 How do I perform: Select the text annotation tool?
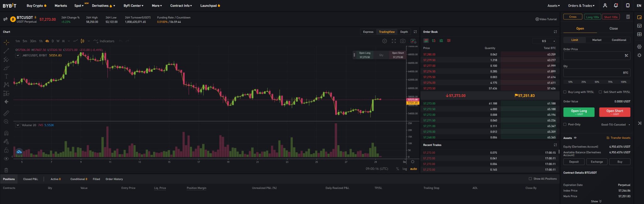pyautogui.click(x=6, y=76)
